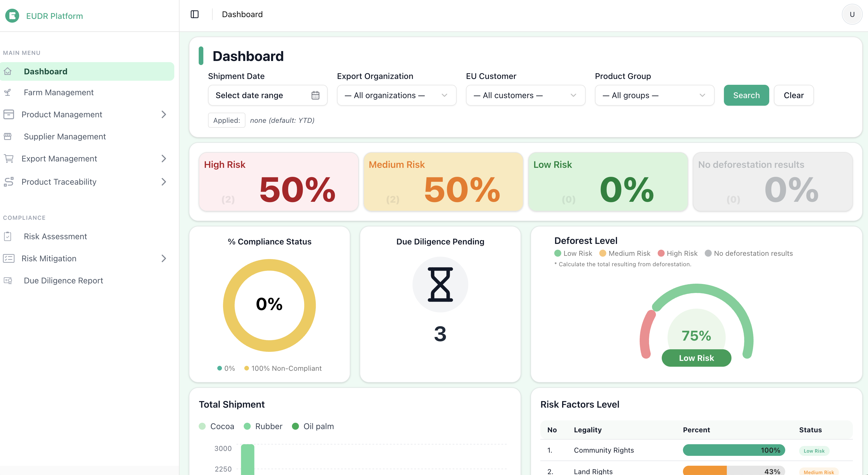Click the EUDR Platform logo icon
The height and width of the screenshot is (475, 868).
[x=12, y=15]
